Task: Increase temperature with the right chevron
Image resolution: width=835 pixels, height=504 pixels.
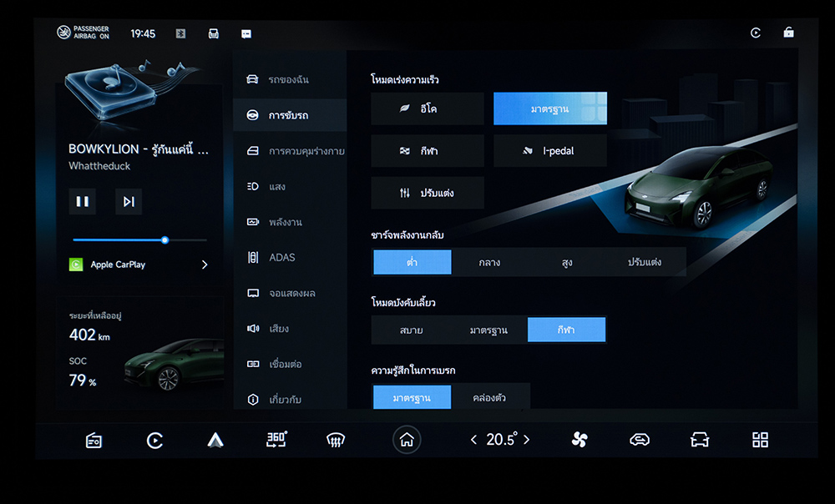Action: point(527,440)
